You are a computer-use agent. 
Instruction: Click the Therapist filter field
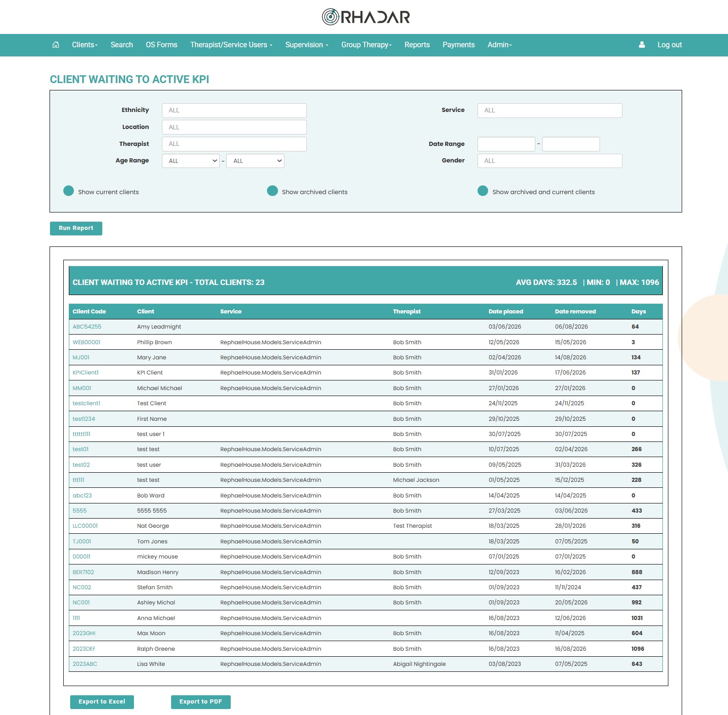pyautogui.click(x=234, y=144)
